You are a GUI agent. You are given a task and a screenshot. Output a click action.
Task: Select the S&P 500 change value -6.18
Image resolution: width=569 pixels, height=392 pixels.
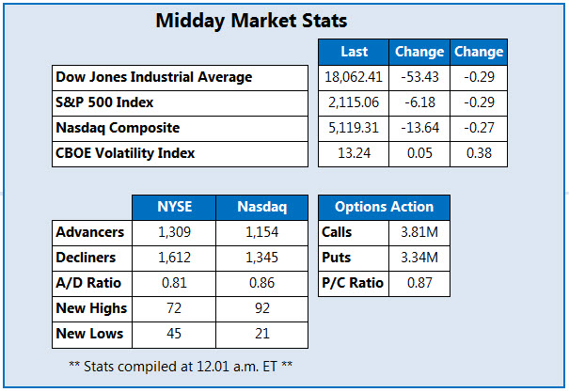click(x=419, y=103)
